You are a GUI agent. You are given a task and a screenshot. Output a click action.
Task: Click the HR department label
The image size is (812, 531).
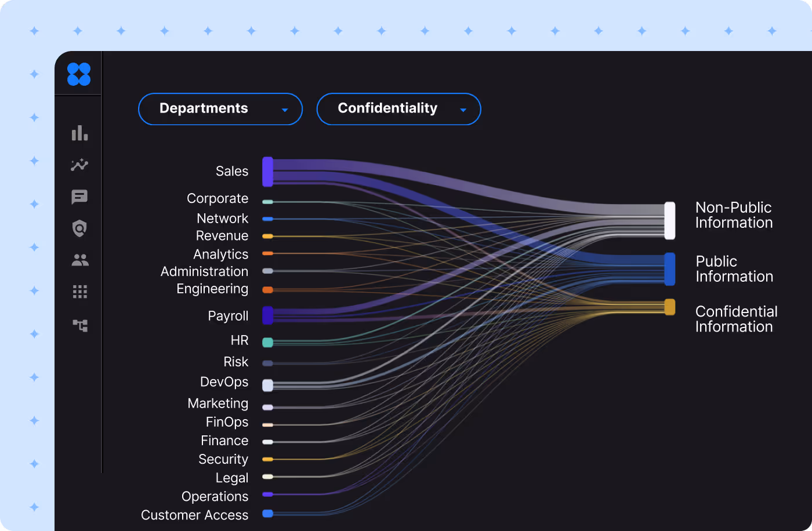[239, 340]
